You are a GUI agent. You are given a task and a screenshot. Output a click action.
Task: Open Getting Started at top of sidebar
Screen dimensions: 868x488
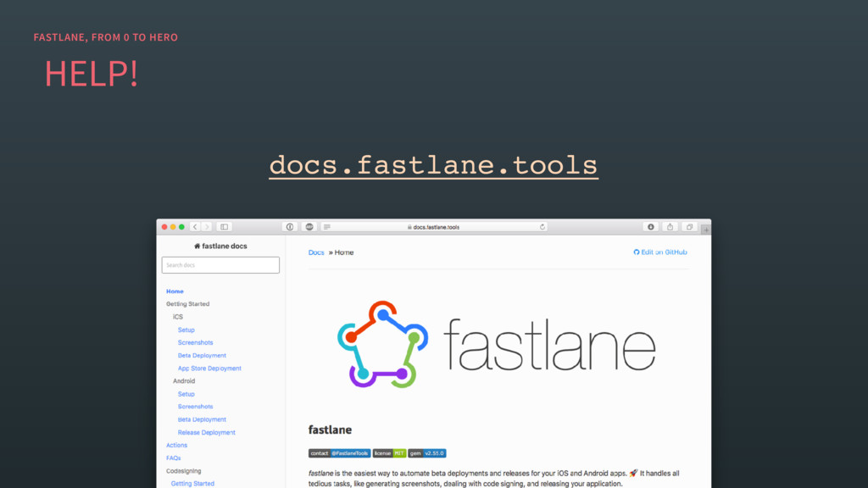coord(187,304)
